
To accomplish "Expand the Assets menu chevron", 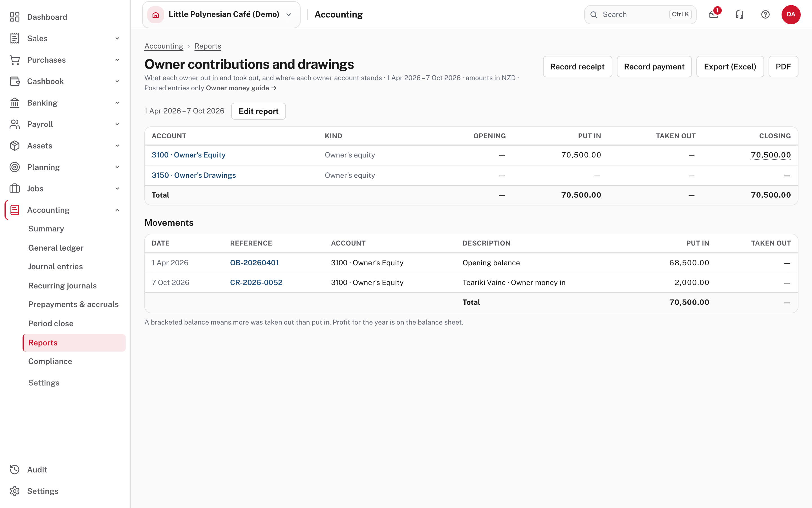I will 117,146.
